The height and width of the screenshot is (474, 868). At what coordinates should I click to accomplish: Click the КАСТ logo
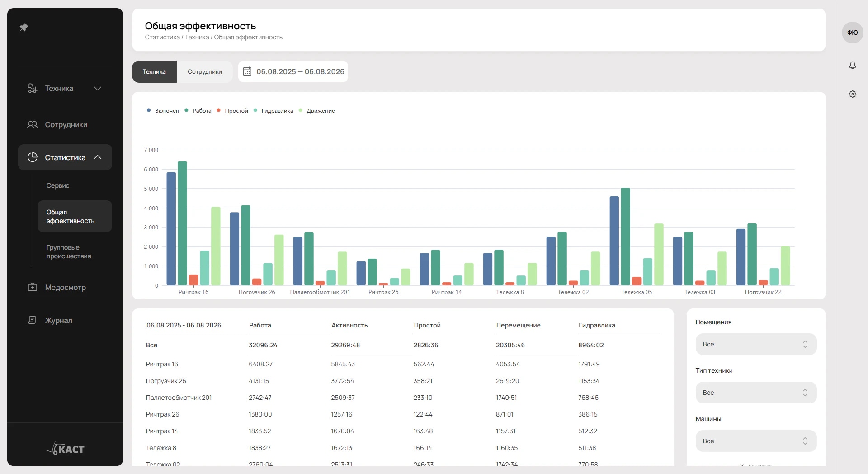click(66, 448)
